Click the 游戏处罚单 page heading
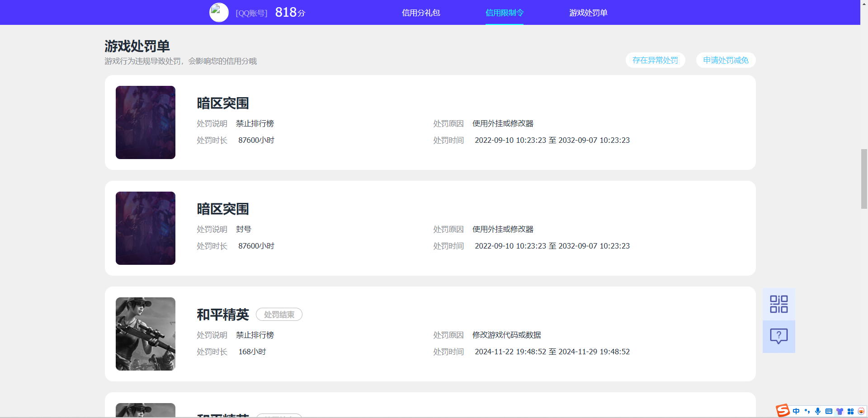This screenshot has height=418, width=868. point(137,46)
